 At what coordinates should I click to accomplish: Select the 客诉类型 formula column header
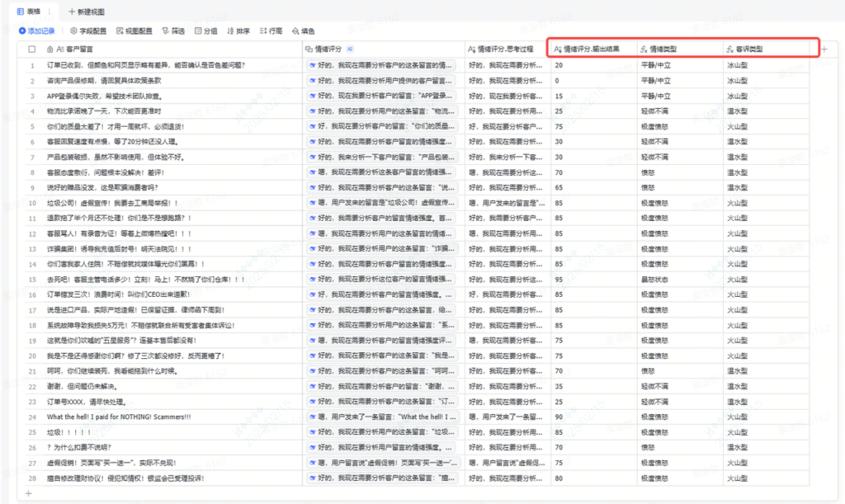tap(749, 49)
